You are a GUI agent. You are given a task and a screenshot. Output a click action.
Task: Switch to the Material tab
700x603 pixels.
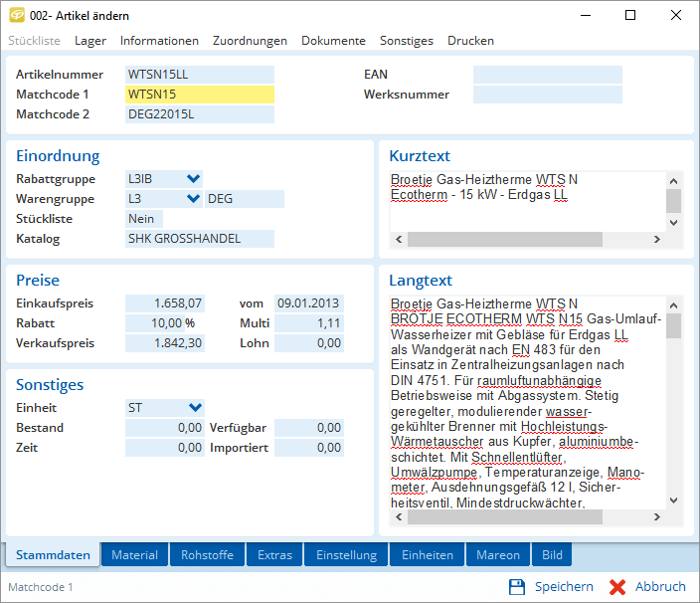click(135, 555)
